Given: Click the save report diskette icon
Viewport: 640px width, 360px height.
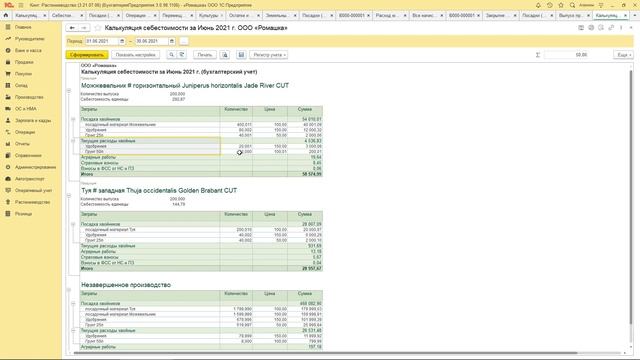Looking at the screenshot, I should tap(241, 55).
